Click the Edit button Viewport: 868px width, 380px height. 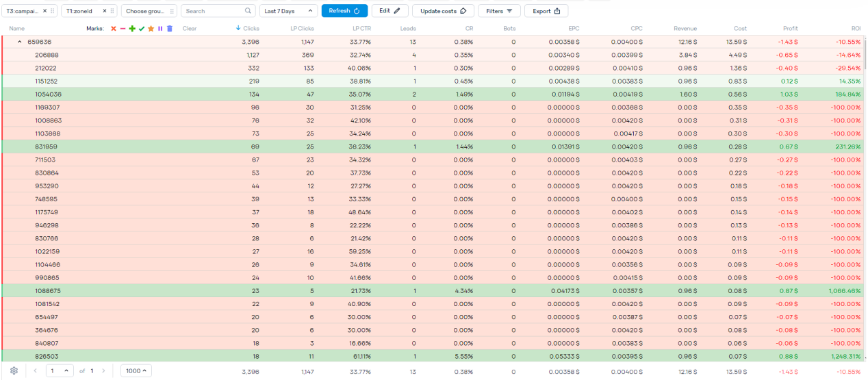coord(390,11)
